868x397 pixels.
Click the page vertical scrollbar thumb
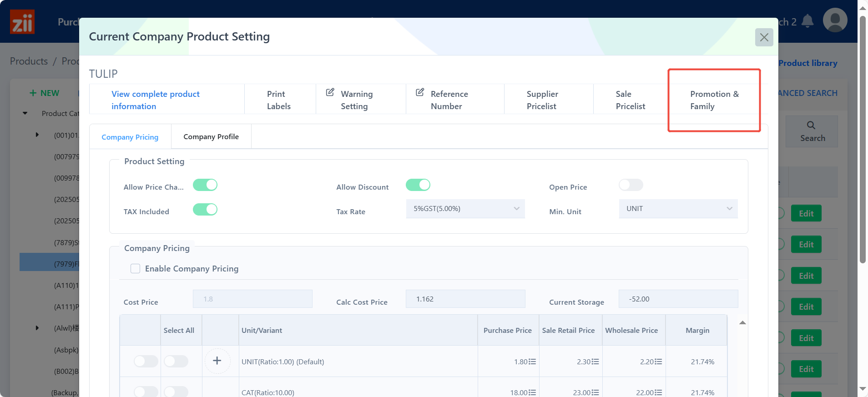pyautogui.click(x=863, y=139)
